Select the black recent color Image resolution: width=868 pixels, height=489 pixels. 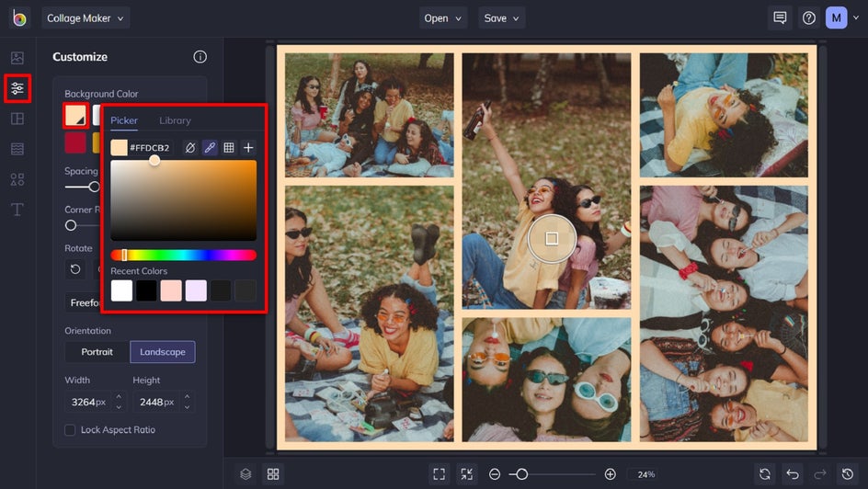pos(146,290)
